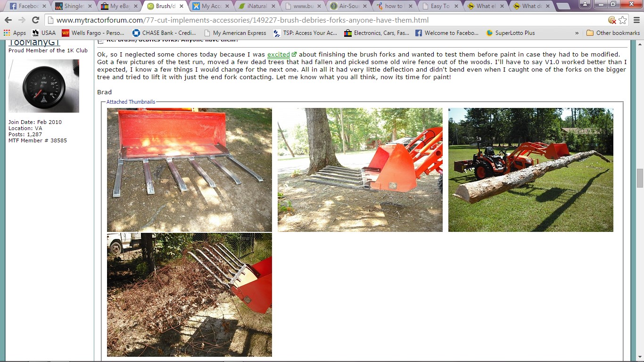Reload the page with the refresh icon

pyautogui.click(x=35, y=20)
